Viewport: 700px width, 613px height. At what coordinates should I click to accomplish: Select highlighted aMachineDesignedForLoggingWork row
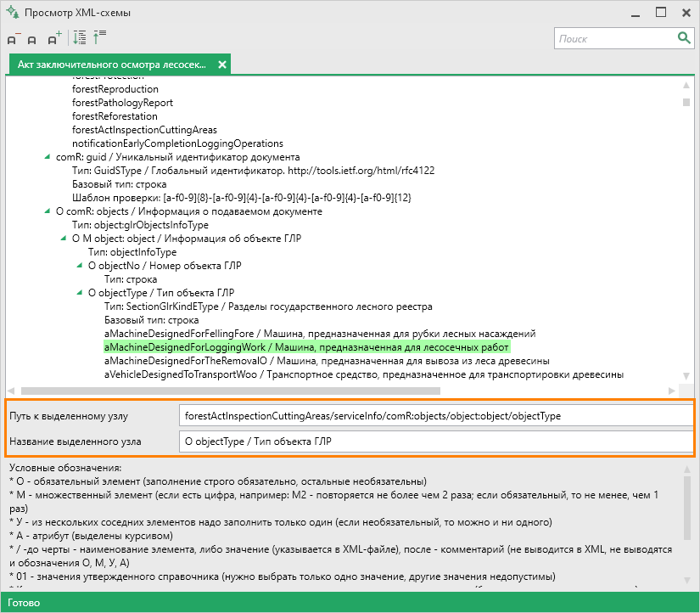[x=306, y=347]
